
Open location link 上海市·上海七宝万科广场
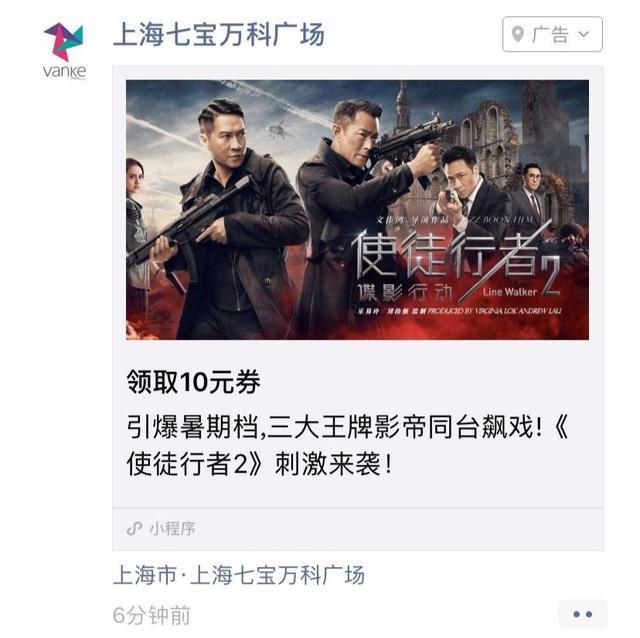pyautogui.click(x=239, y=575)
